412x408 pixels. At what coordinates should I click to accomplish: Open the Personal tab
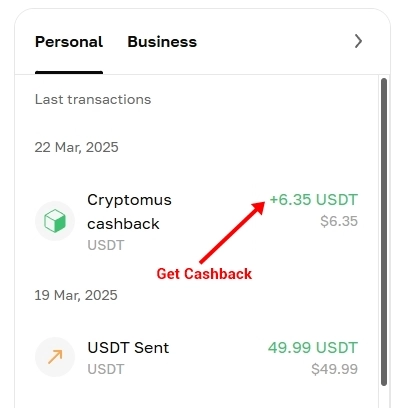click(x=69, y=42)
